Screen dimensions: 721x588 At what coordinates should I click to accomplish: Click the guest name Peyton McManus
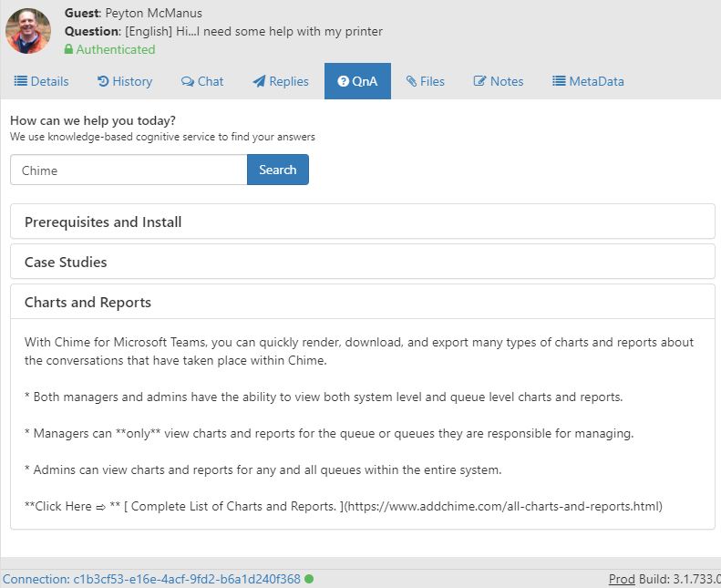[153, 13]
